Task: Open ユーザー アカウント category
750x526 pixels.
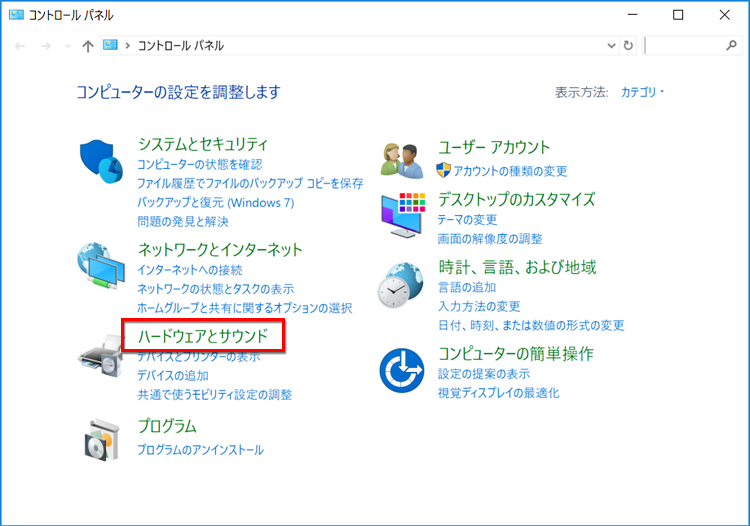Action: 494,147
